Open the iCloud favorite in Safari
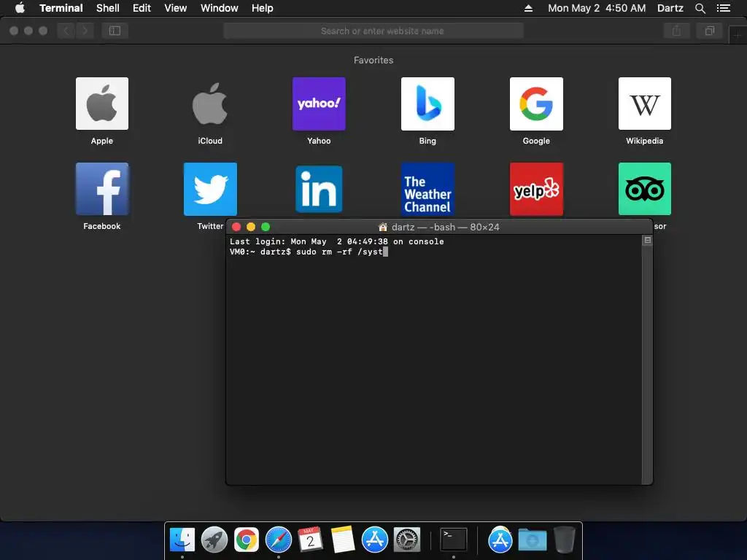 [x=210, y=104]
